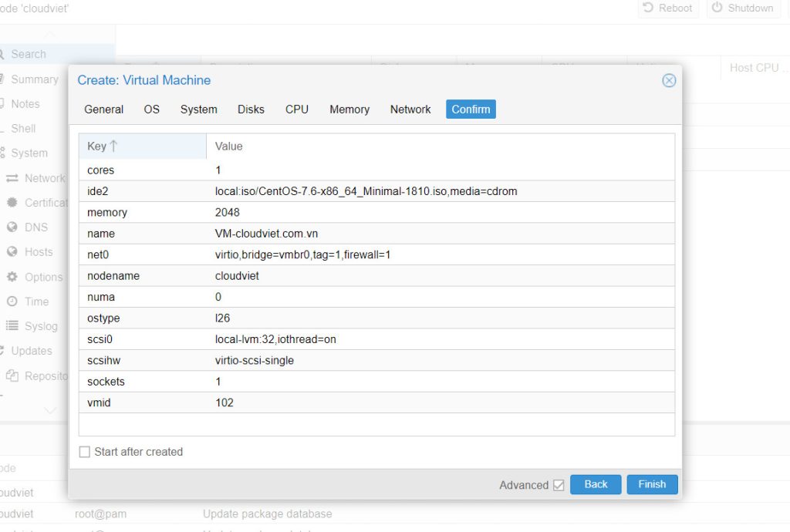This screenshot has height=532, width=790.
Task: Click the Back button
Action: point(596,484)
